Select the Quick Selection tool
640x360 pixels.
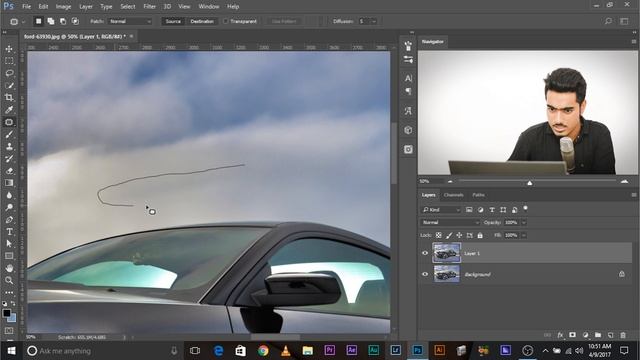(9, 86)
